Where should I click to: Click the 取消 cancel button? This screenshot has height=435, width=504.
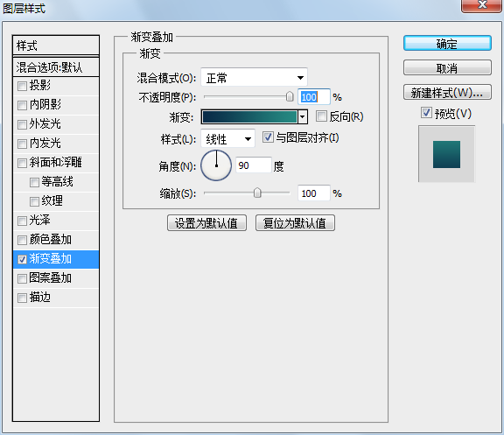click(447, 67)
